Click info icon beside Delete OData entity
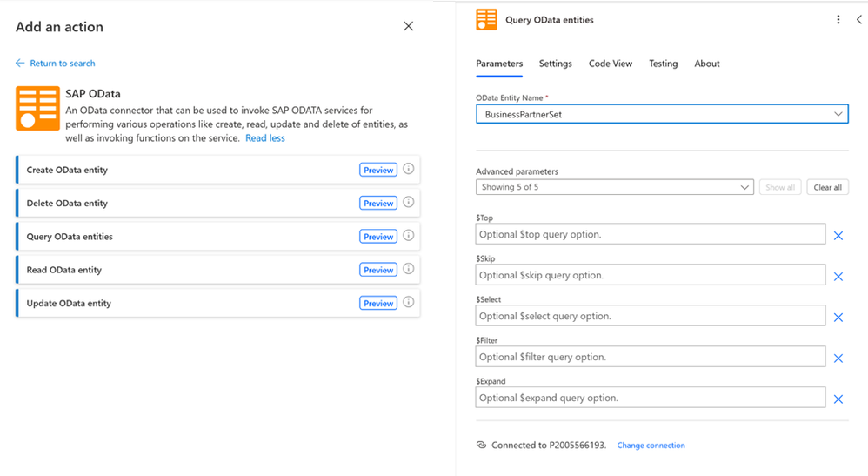The image size is (868, 476). tap(409, 203)
